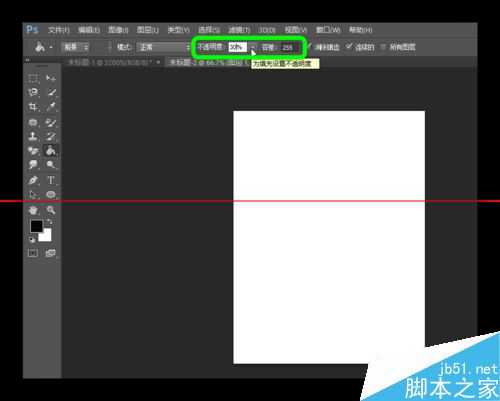The width and height of the screenshot is (500, 401).
Task: Open the 前景 fill source dropdown
Action: pos(75,47)
